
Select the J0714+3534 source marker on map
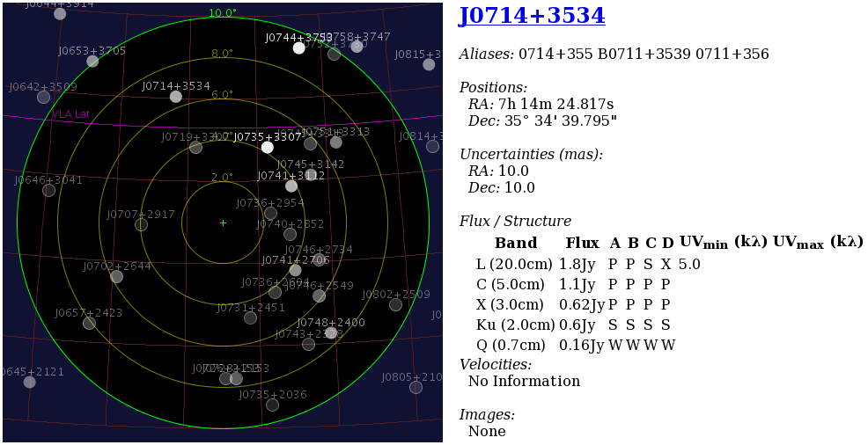click(176, 97)
